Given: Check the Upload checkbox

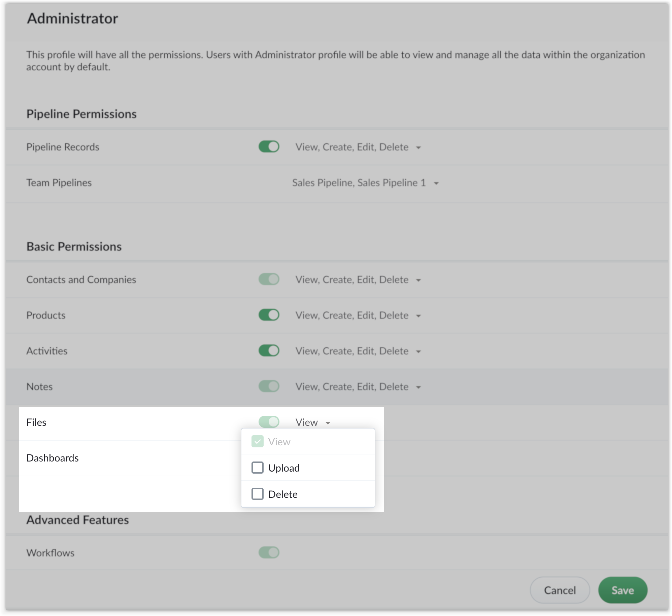Looking at the screenshot, I should [x=258, y=468].
